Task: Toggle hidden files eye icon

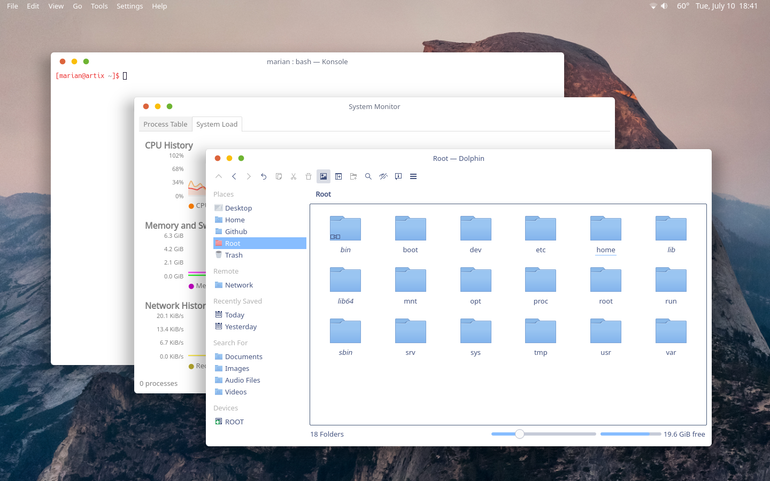Action: 383,176
